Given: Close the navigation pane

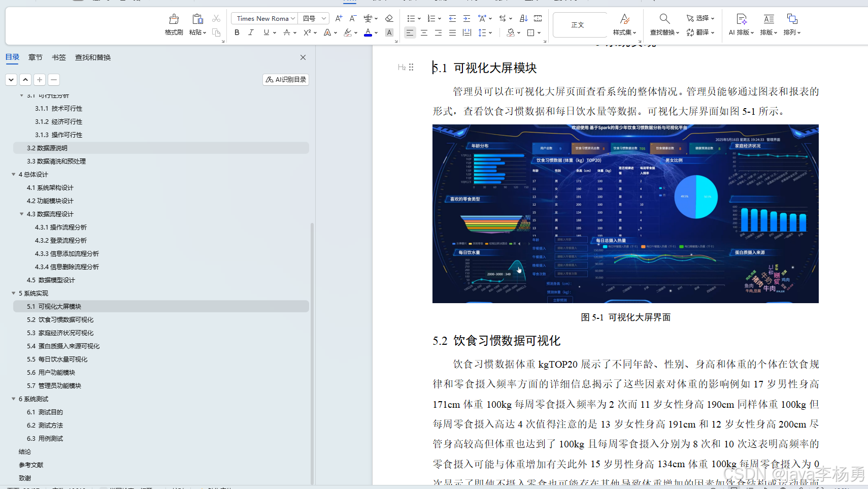Looking at the screenshot, I should pos(303,57).
